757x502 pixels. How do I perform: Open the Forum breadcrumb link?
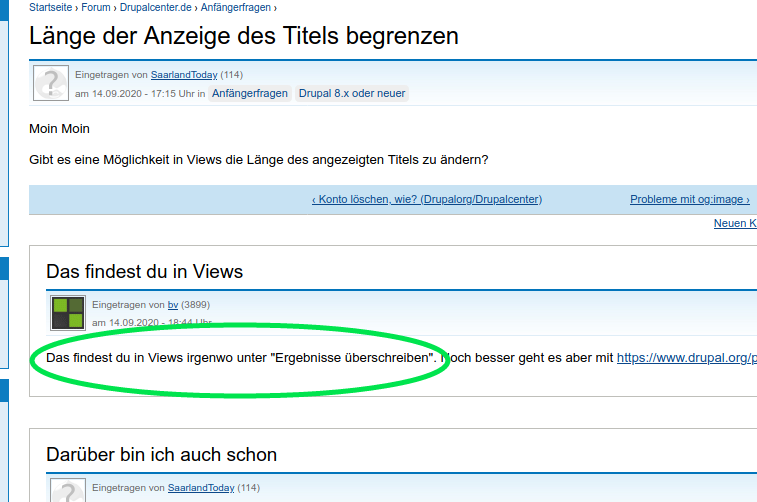96,7
